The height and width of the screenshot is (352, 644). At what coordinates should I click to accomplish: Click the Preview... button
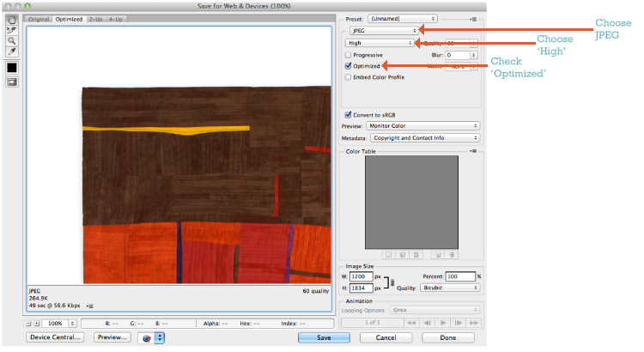[112, 337]
